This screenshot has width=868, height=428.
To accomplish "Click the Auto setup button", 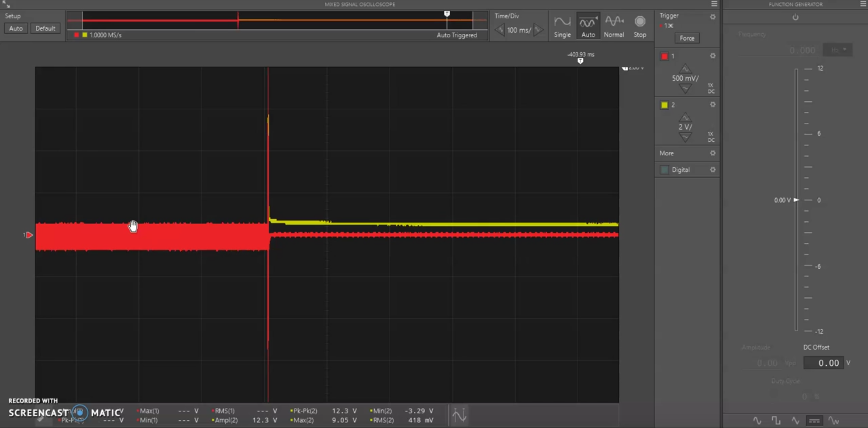I will (16, 28).
